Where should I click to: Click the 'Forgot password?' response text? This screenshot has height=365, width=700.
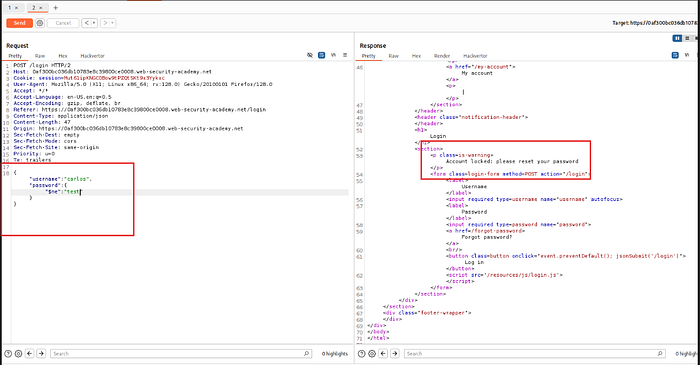(x=487, y=237)
